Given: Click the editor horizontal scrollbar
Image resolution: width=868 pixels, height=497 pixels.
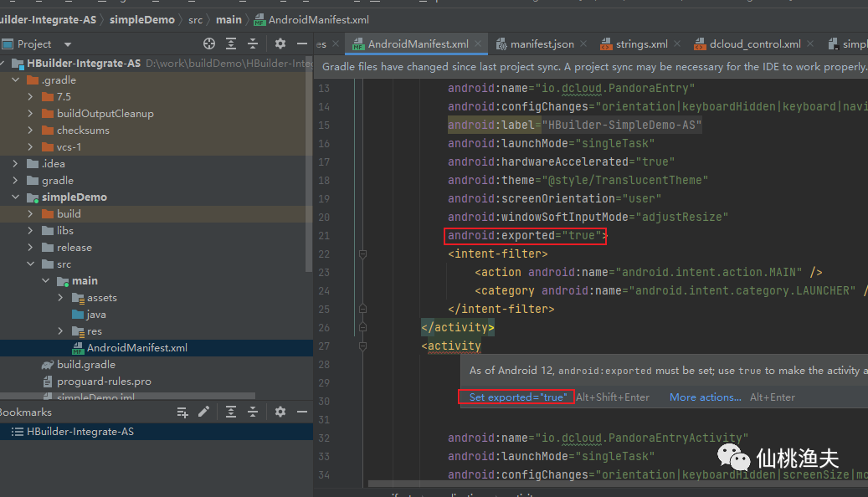Looking at the screenshot, I should tap(617, 484).
